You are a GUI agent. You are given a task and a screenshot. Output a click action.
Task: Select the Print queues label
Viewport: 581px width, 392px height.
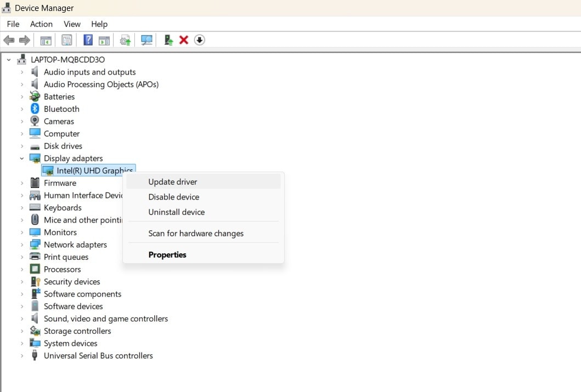pyautogui.click(x=66, y=257)
